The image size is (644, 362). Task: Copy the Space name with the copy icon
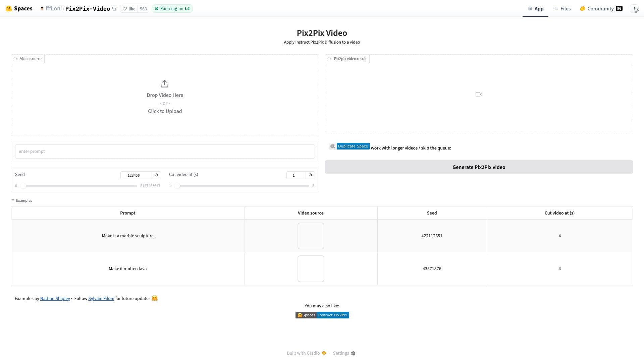114,9
